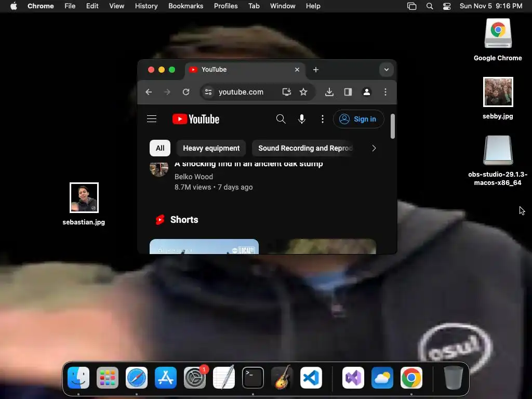Open the History menu
This screenshot has height=399, width=532.
pos(146,6)
